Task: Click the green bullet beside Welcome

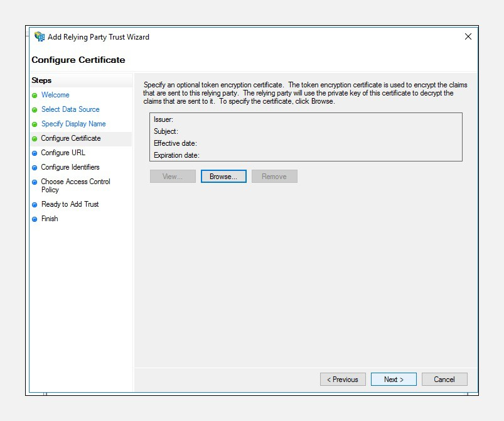Action: (35, 96)
